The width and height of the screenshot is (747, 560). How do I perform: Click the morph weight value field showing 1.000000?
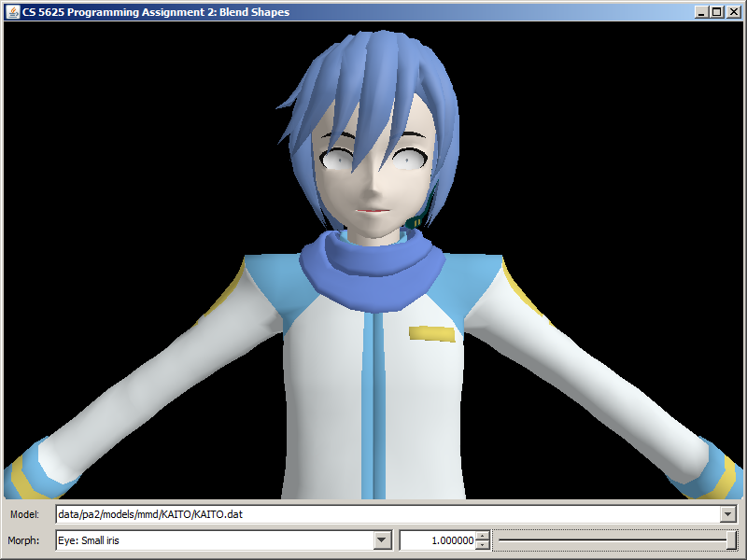pyautogui.click(x=437, y=540)
